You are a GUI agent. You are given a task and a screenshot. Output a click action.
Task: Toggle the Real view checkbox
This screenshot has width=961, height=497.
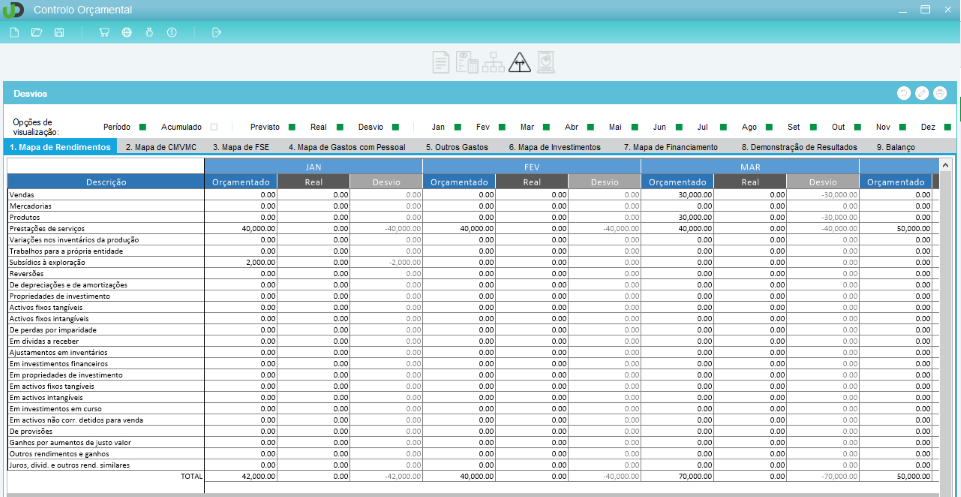[338, 127]
